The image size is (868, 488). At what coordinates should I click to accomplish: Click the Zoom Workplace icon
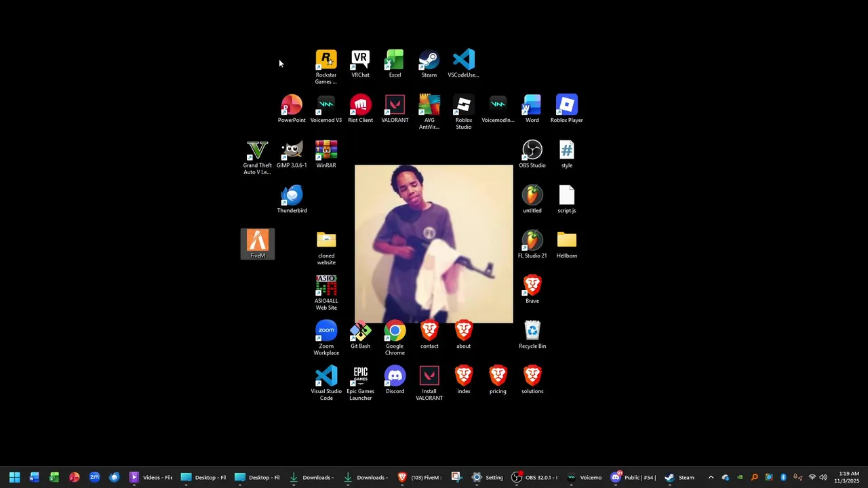326,338
